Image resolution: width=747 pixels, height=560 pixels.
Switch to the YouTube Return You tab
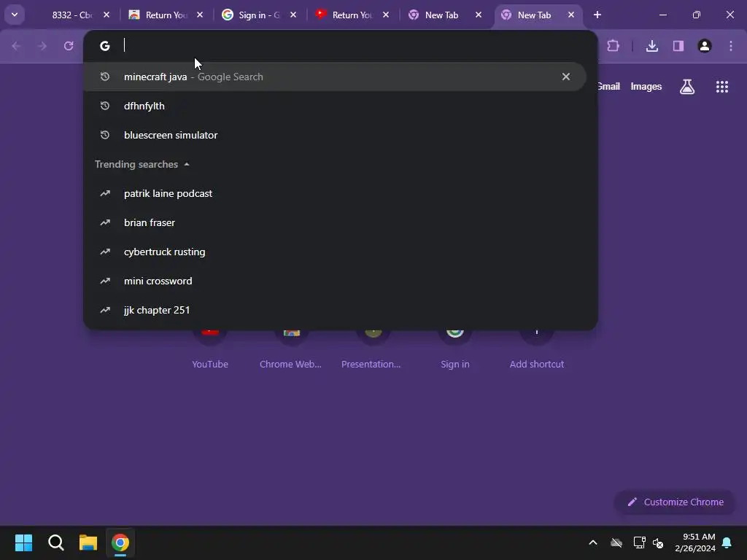351,15
